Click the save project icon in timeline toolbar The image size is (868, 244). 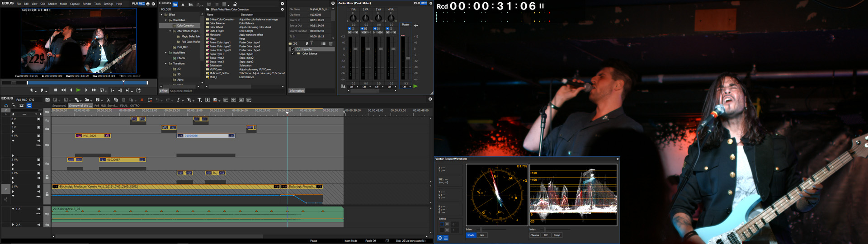pyautogui.click(x=98, y=100)
